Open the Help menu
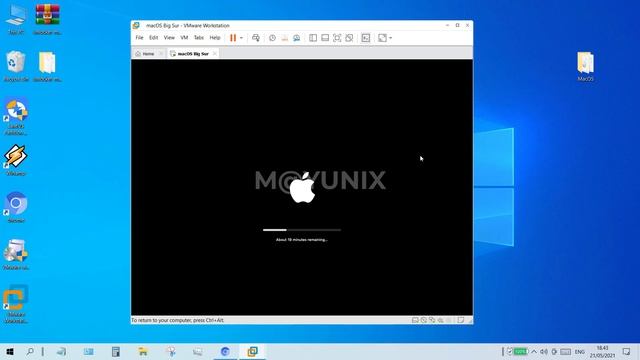Screen dimensions: 640x360 tap(215, 38)
